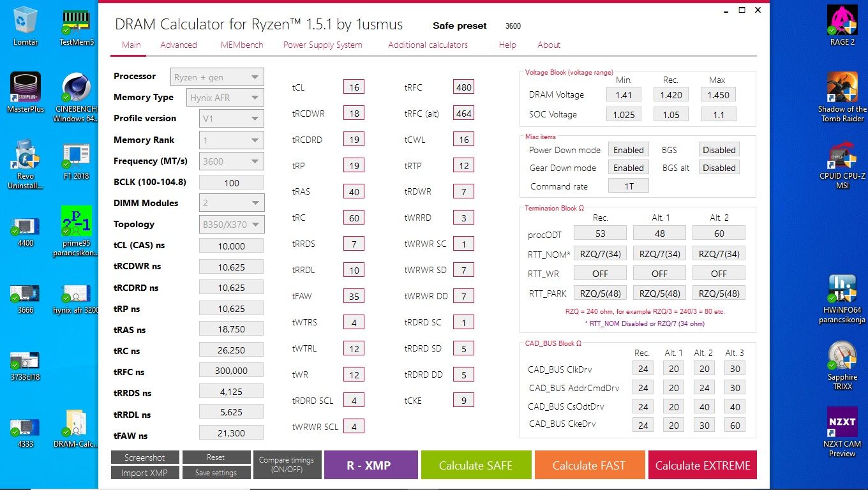Click the Save settings button
The width and height of the screenshot is (868, 490).
tap(216, 473)
